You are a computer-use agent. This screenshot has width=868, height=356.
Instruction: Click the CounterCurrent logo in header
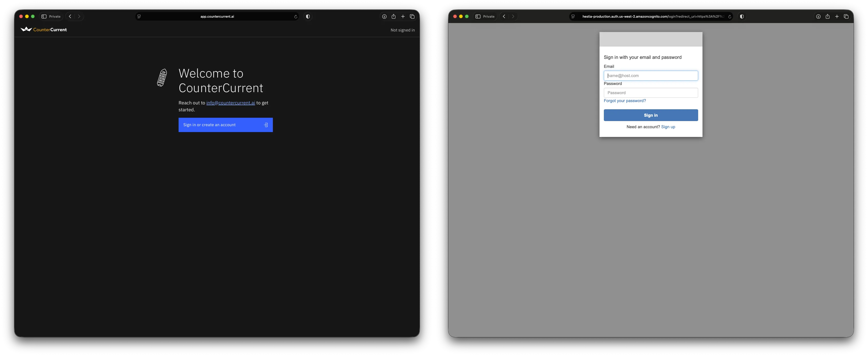click(44, 30)
